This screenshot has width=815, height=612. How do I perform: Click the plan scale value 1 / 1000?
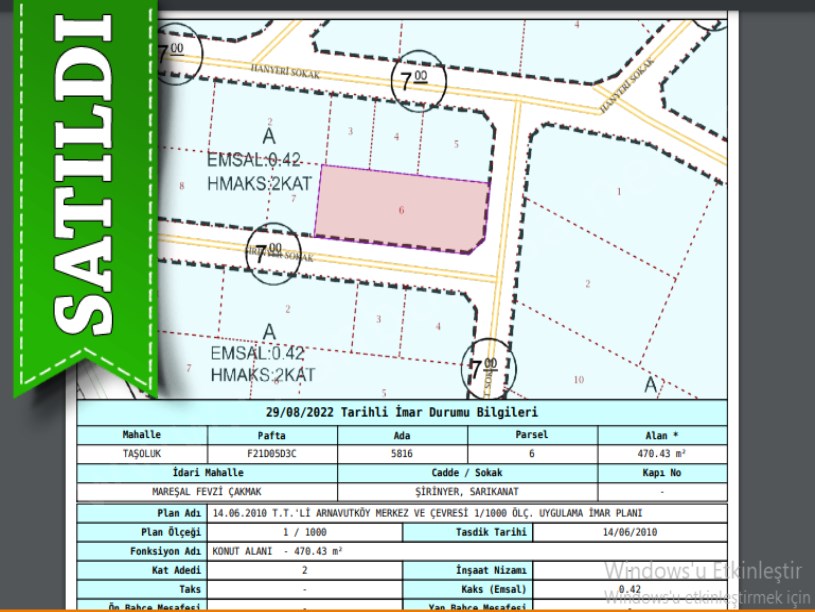pos(305,531)
